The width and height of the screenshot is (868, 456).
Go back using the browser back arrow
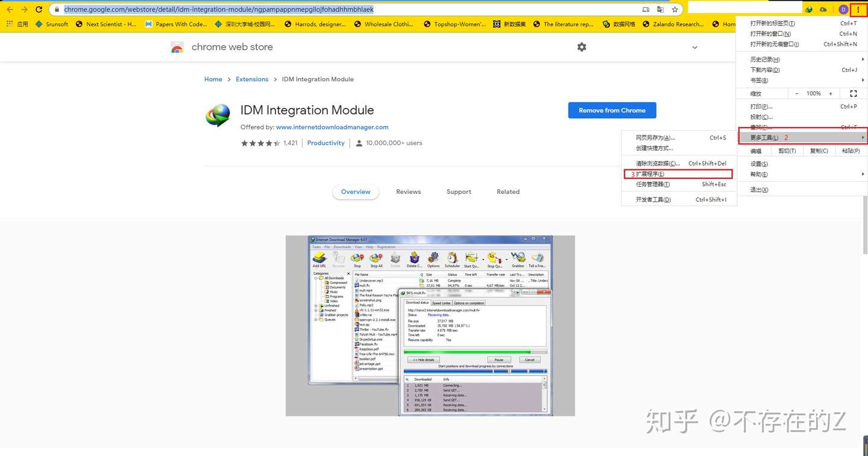pyautogui.click(x=10, y=10)
